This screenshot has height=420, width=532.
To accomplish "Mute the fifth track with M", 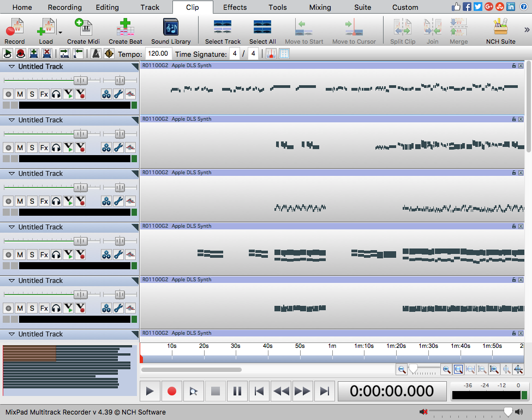I will point(20,308).
